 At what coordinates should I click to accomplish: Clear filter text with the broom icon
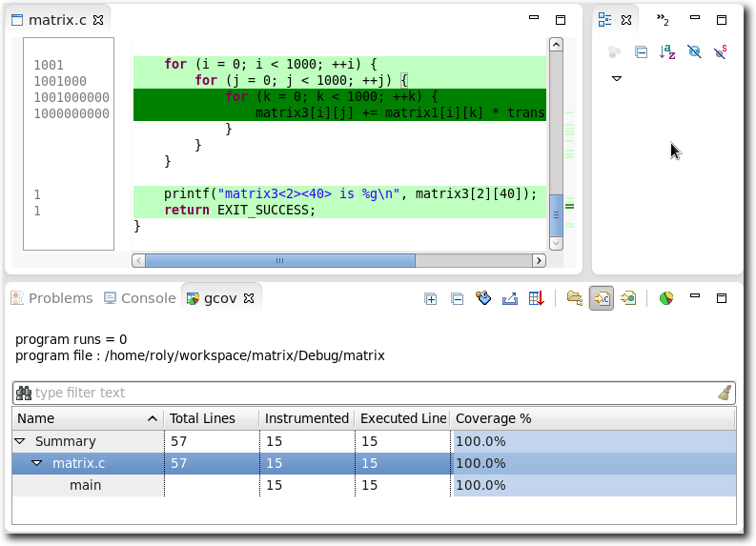(725, 393)
